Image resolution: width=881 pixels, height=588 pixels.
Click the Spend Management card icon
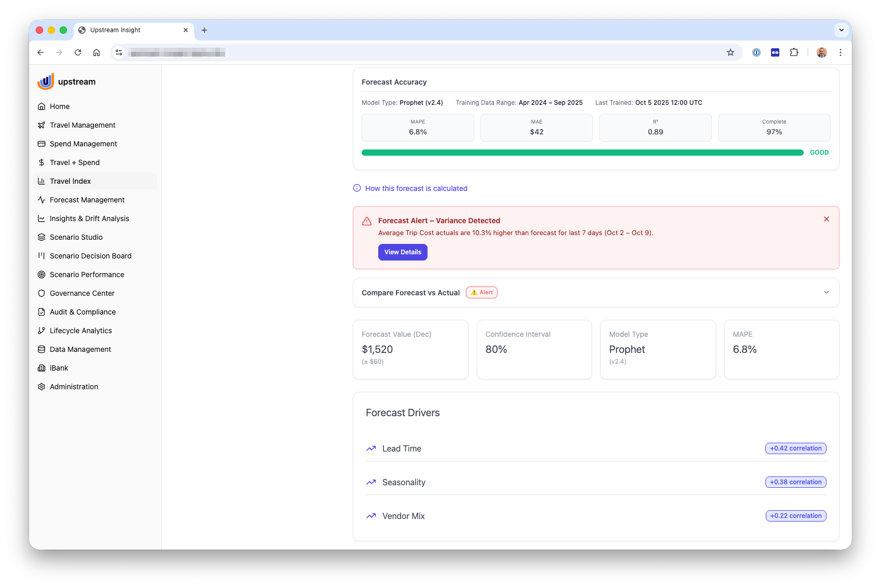click(42, 144)
